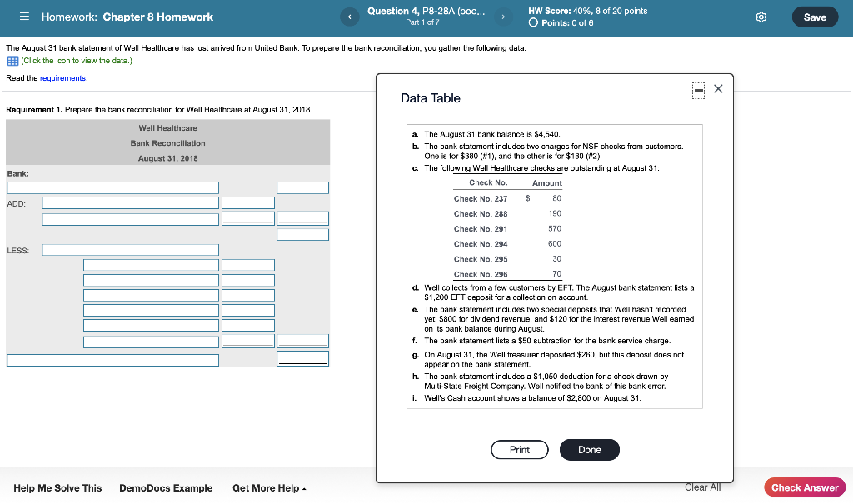Open the DemoDocs Example
The image size is (853, 504).
(166, 487)
